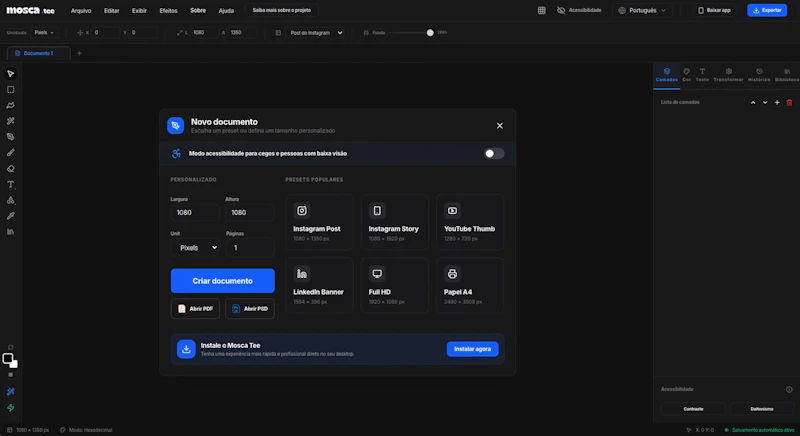This screenshot has height=436, width=800.
Task: Toggle Acessibilidade in top bar
Action: [x=579, y=10]
